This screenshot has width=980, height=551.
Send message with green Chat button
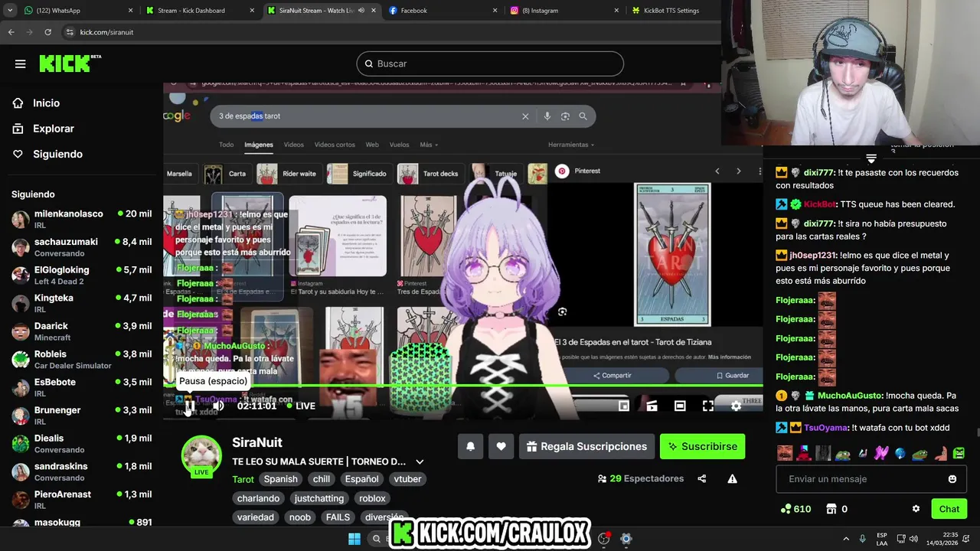pyautogui.click(x=949, y=509)
